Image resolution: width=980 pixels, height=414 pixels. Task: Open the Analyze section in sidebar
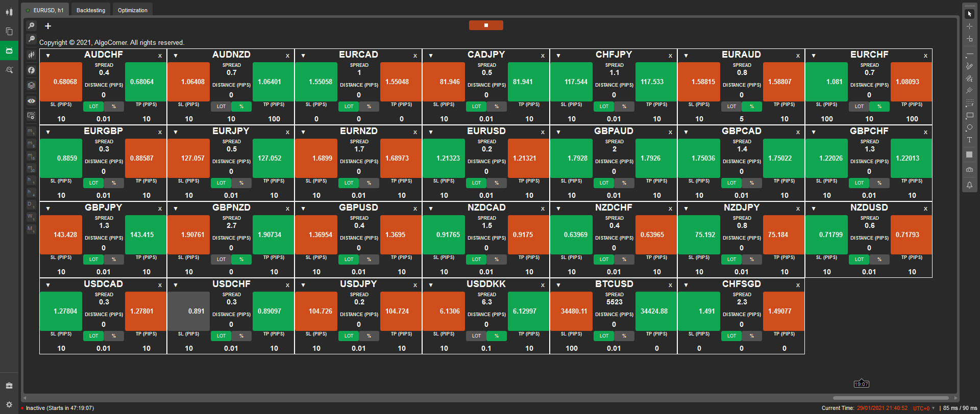(9, 70)
